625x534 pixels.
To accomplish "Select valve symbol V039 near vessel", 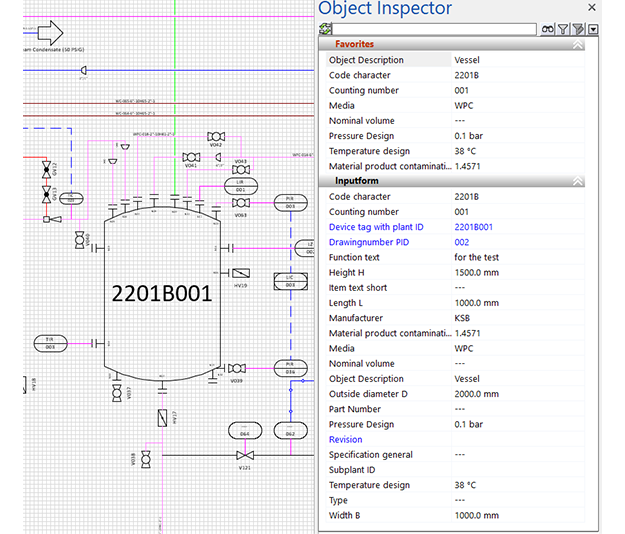I will 236,369.
